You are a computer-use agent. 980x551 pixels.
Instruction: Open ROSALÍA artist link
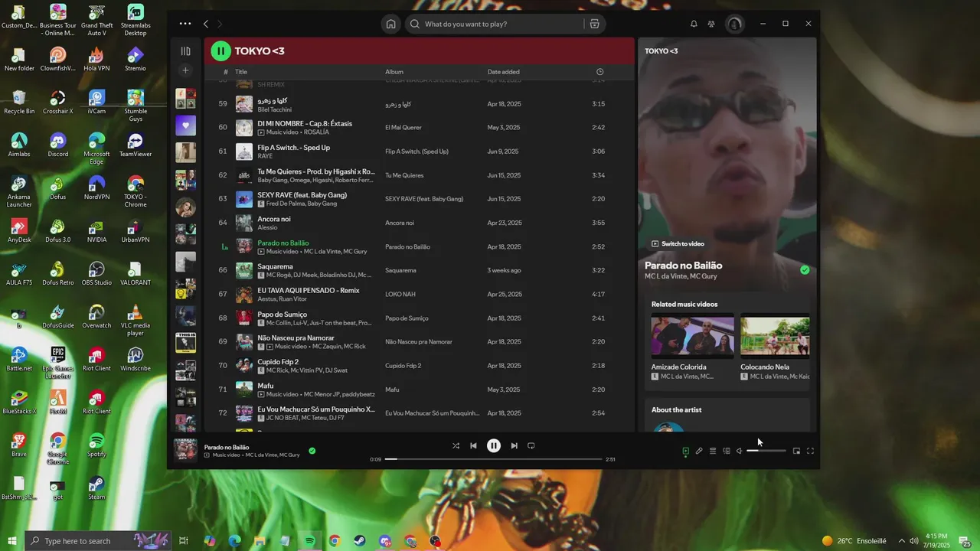pos(316,132)
